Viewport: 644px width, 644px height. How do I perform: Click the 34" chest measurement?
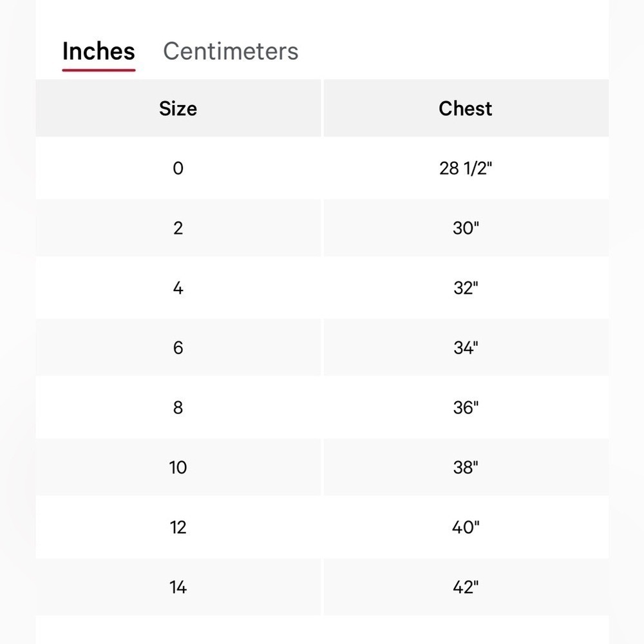coord(466,348)
